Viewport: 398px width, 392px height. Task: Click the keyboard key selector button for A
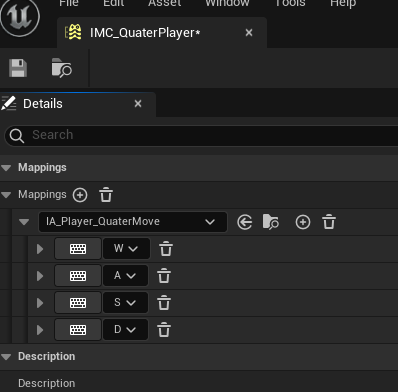(78, 276)
